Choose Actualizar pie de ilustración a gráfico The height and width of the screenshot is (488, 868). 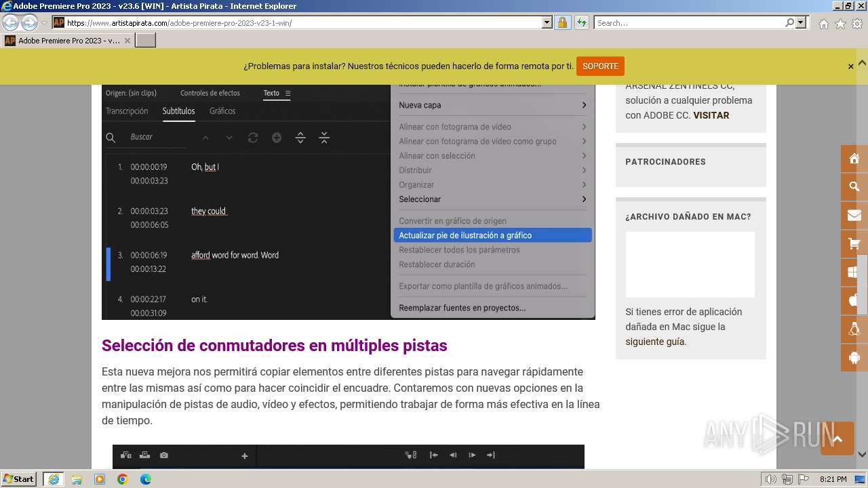(492, 235)
